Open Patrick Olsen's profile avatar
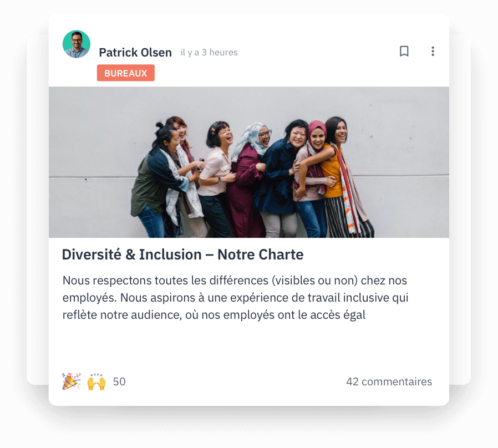 pos(77,44)
